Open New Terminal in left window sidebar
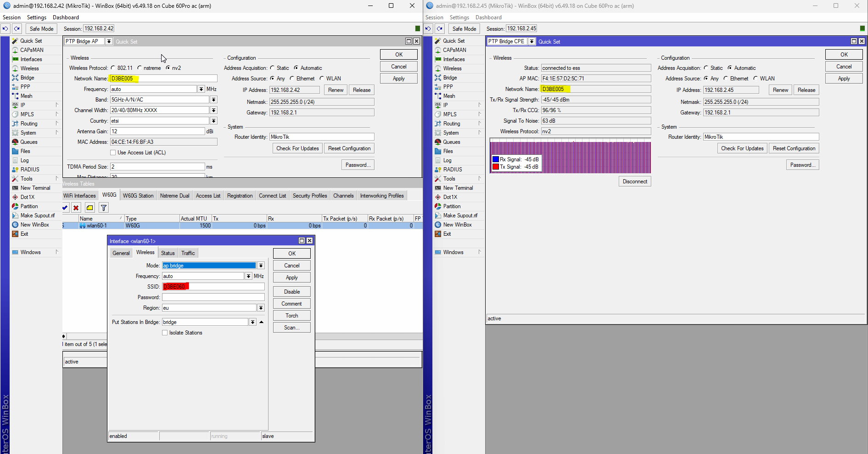The height and width of the screenshot is (454, 868). 35,188
